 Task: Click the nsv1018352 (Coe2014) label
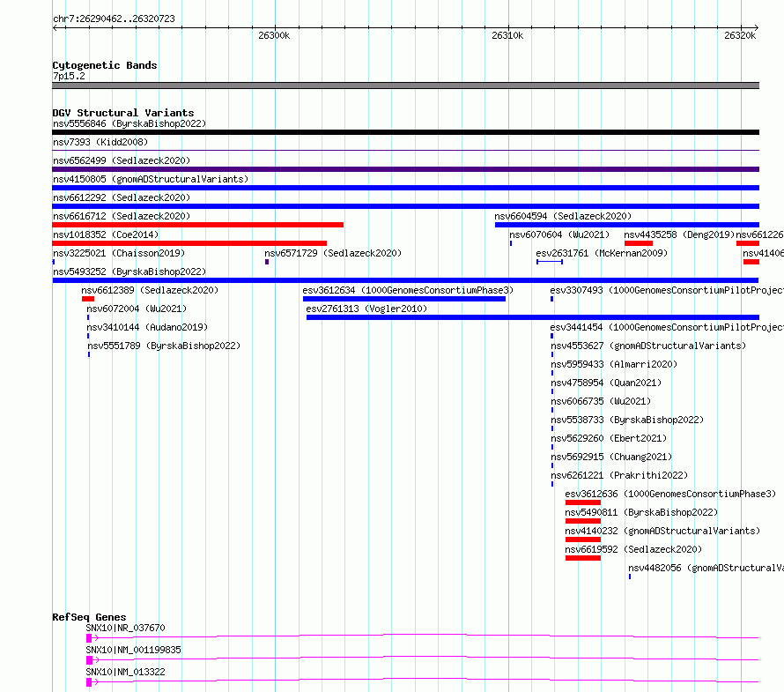click(x=106, y=234)
